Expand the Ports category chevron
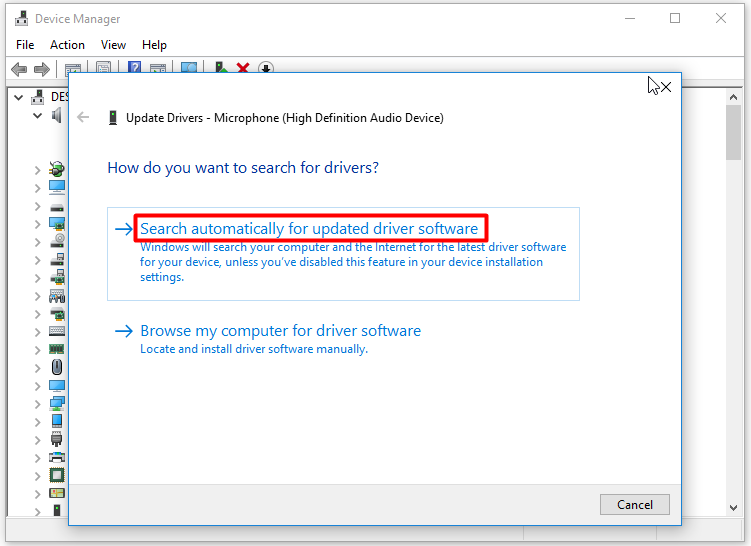 pyautogui.click(x=37, y=440)
